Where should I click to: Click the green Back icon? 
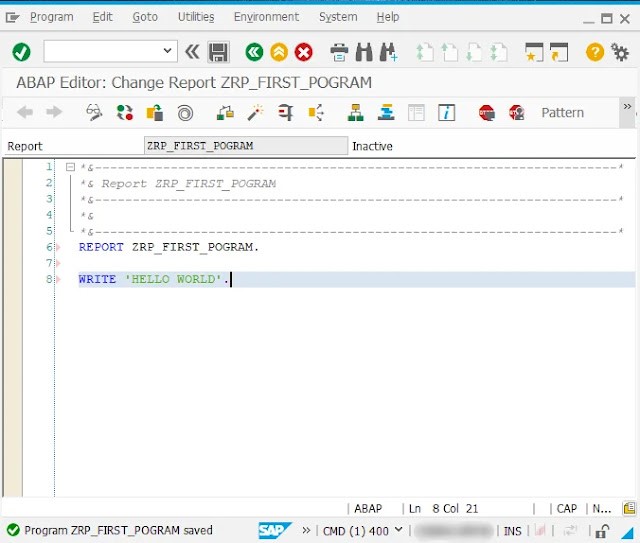point(254,52)
